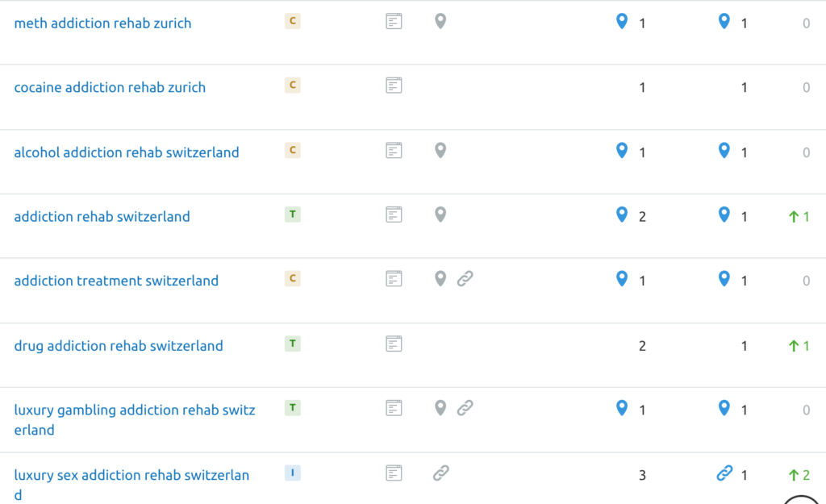The height and width of the screenshot is (504, 826).
Task: Click the intent badge T for addiction rehab switzerland
Action: point(292,215)
